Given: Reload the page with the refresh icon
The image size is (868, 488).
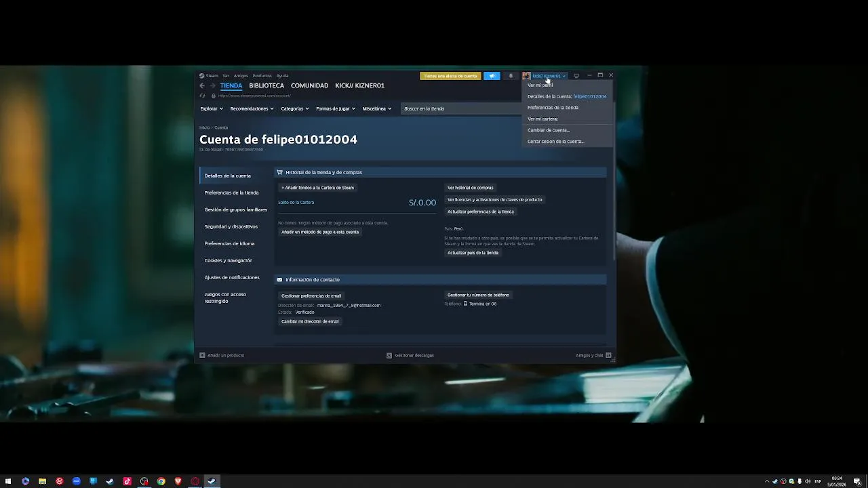Looking at the screenshot, I should point(202,96).
